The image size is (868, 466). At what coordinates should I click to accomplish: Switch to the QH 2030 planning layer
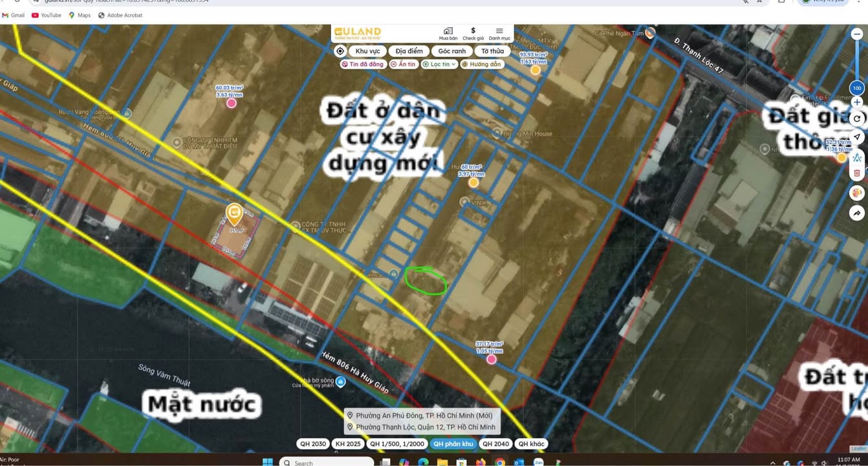[313, 444]
